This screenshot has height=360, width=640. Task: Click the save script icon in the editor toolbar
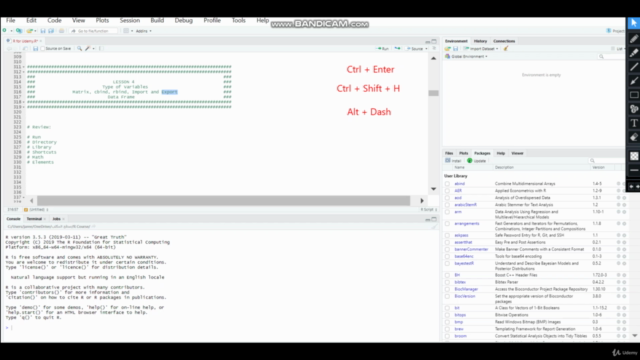click(x=36, y=49)
